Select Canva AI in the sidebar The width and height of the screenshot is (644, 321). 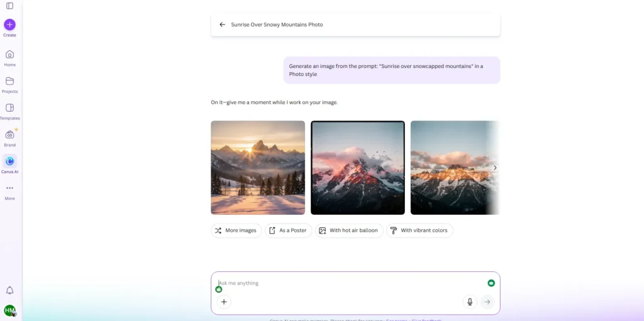tap(10, 165)
